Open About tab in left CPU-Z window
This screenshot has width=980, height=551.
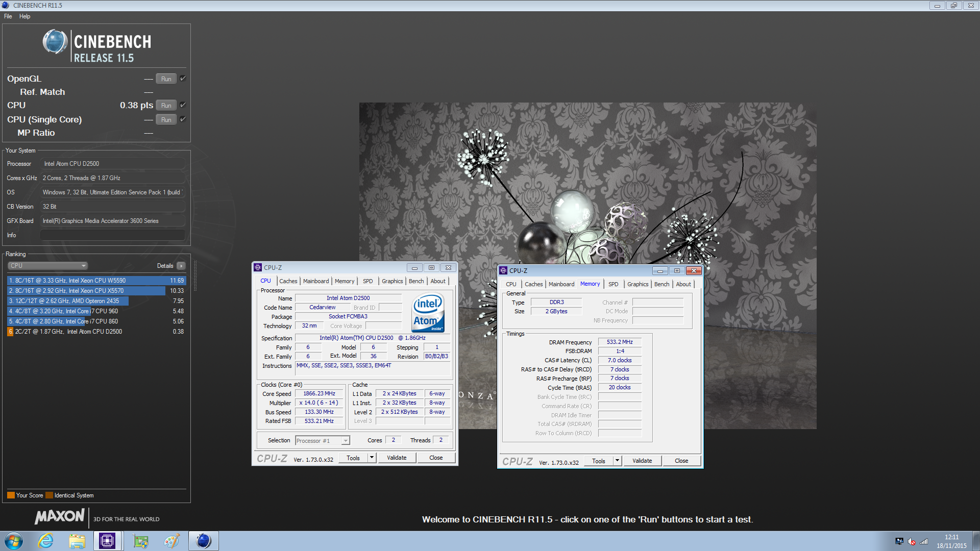click(x=438, y=281)
